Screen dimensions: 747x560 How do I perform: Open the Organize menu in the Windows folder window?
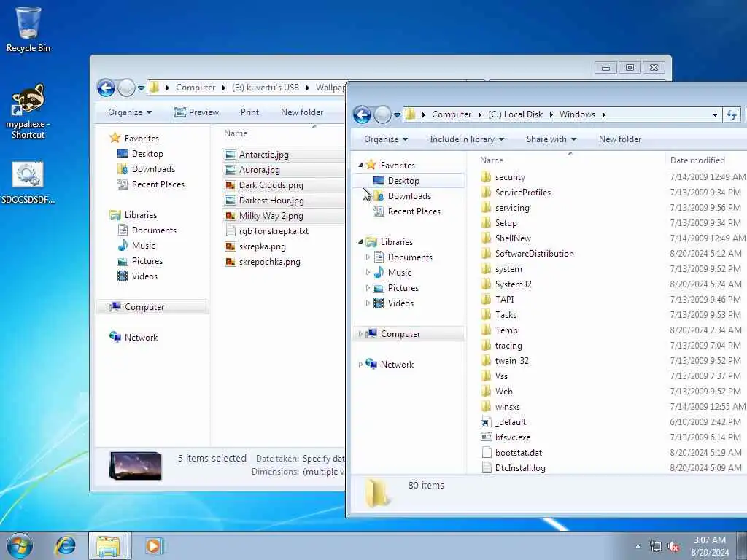[386, 139]
